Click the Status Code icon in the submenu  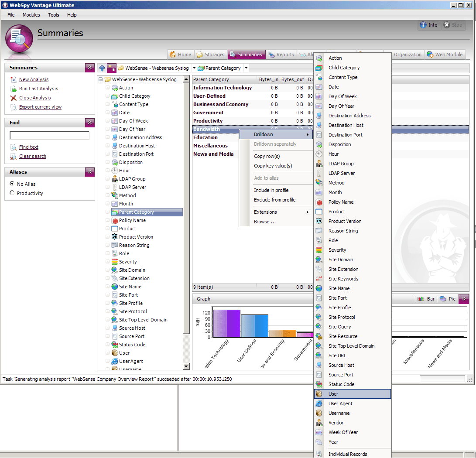point(319,384)
